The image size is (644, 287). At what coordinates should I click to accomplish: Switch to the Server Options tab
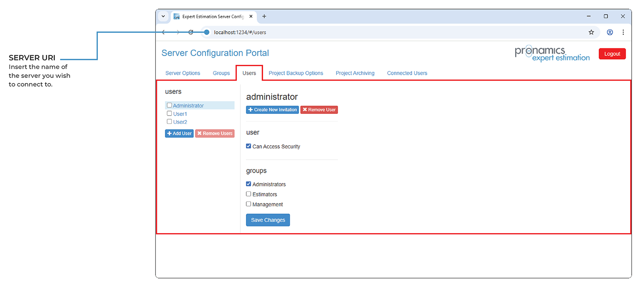183,73
